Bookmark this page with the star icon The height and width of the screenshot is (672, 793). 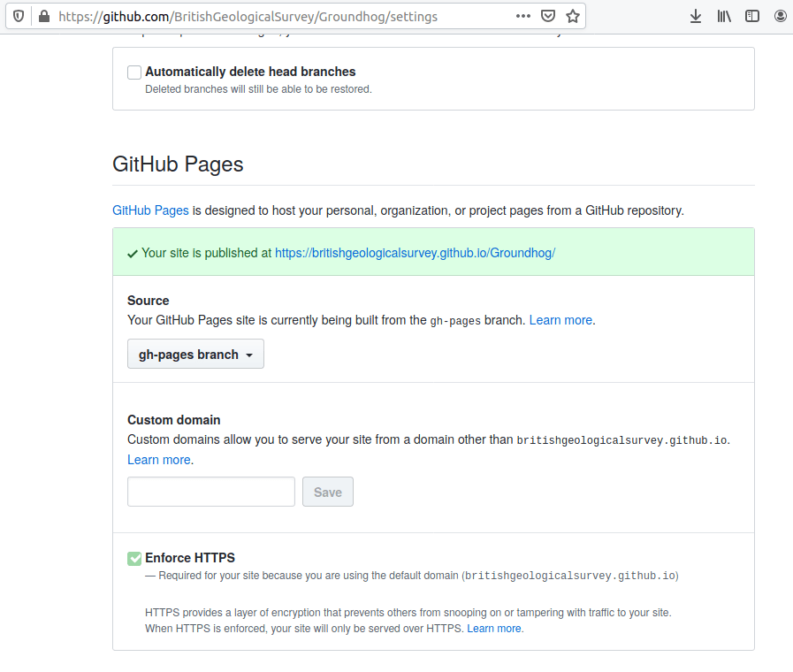(573, 16)
